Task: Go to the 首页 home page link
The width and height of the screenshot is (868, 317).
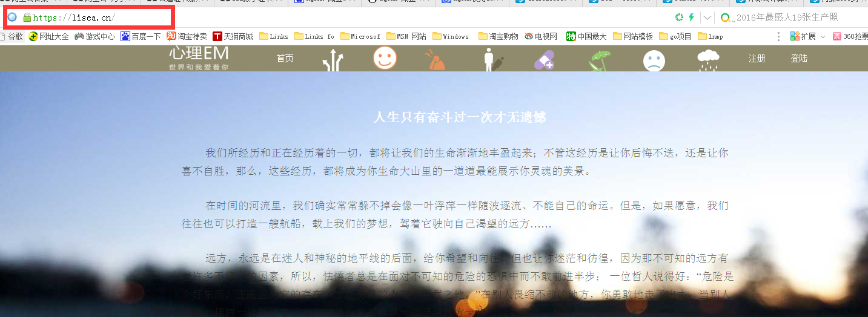Action: [x=285, y=59]
